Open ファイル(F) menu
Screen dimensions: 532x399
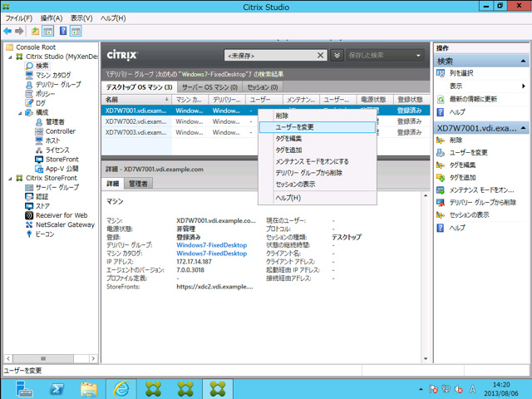point(19,18)
